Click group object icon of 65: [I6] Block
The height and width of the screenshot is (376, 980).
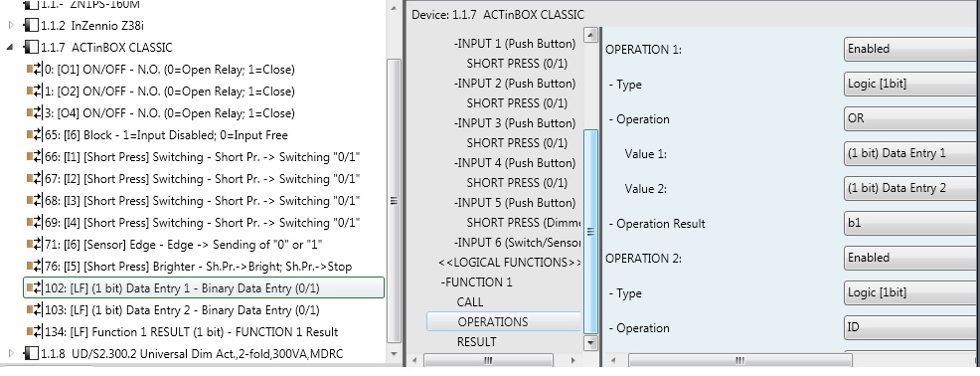pos(35,135)
